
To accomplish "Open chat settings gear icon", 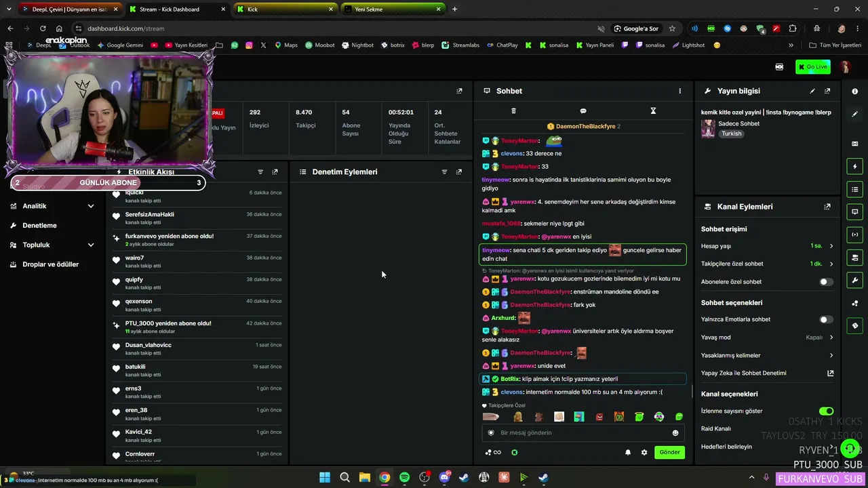I will (644, 453).
